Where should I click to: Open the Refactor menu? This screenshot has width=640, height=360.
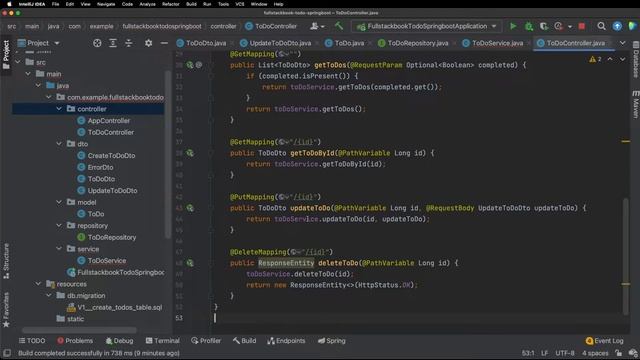point(171,4)
